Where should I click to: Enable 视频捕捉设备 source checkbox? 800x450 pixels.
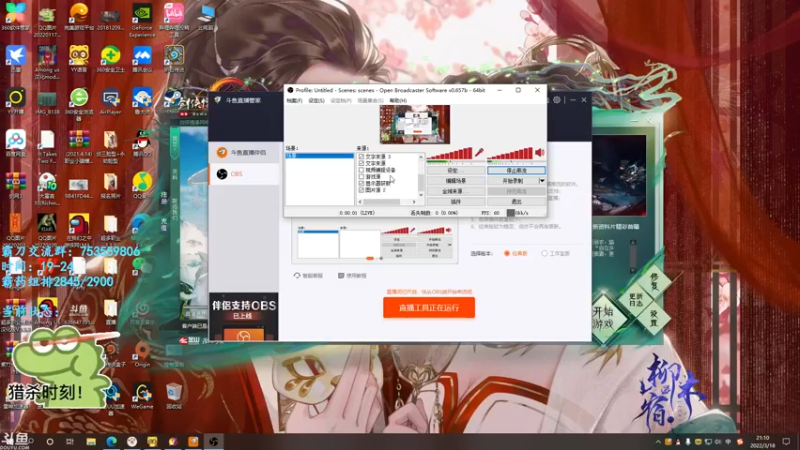(x=361, y=170)
